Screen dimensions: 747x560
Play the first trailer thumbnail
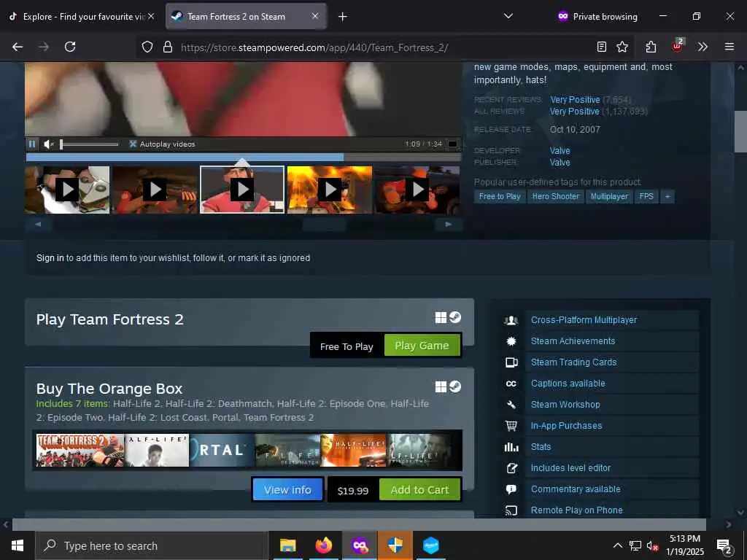pyautogui.click(x=67, y=190)
